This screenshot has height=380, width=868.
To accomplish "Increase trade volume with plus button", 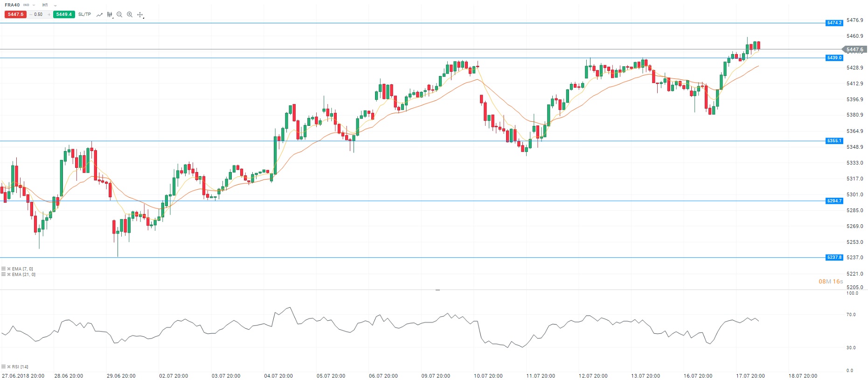I will (49, 14).
